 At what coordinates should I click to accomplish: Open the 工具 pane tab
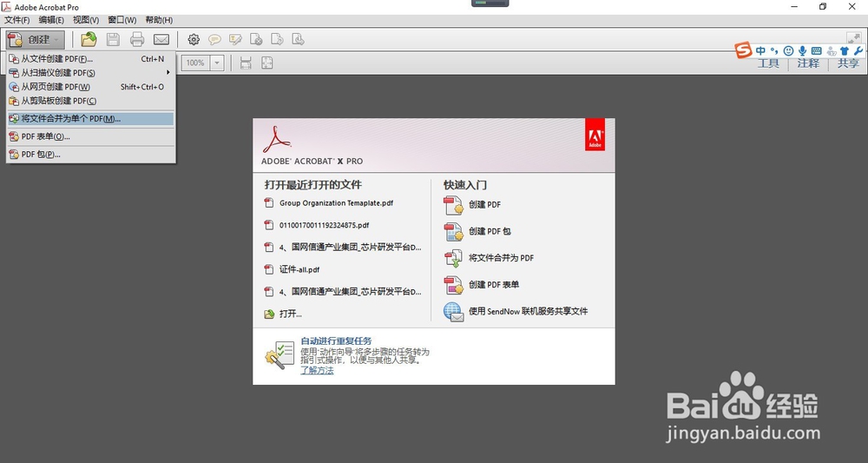click(768, 63)
